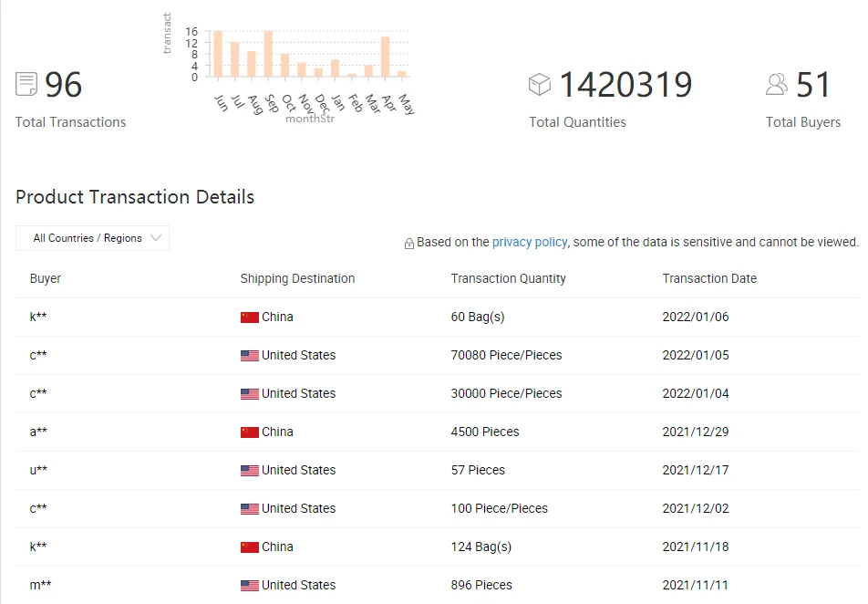868x604 pixels.
Task: Click the 124 Bag(s) transaction row
Action: point(438,547)
